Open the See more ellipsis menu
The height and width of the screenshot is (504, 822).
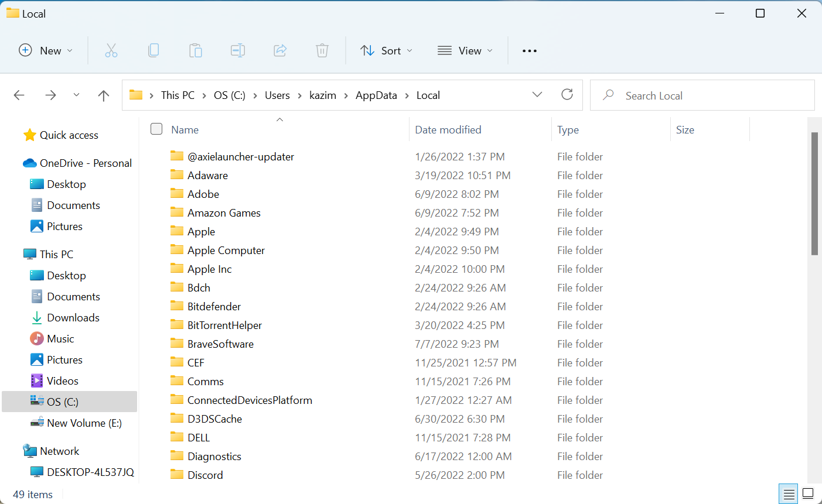click(530, 51)
